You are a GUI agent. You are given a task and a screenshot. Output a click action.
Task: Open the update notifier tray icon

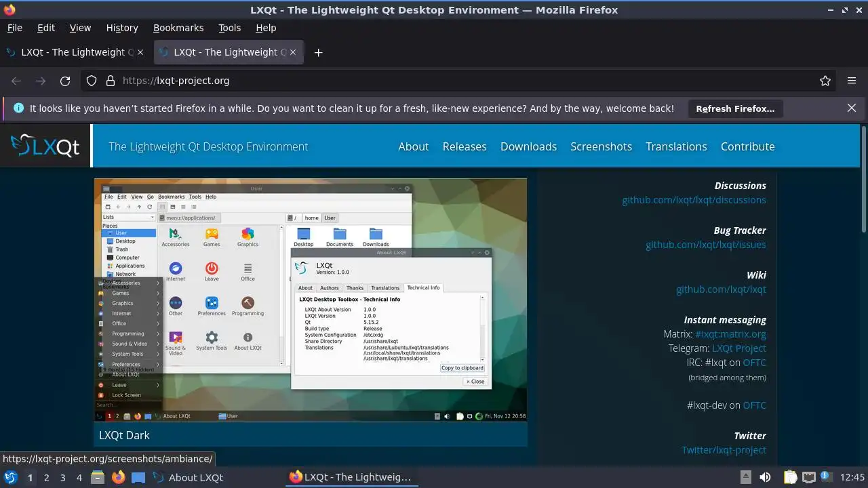pos(827,477)
